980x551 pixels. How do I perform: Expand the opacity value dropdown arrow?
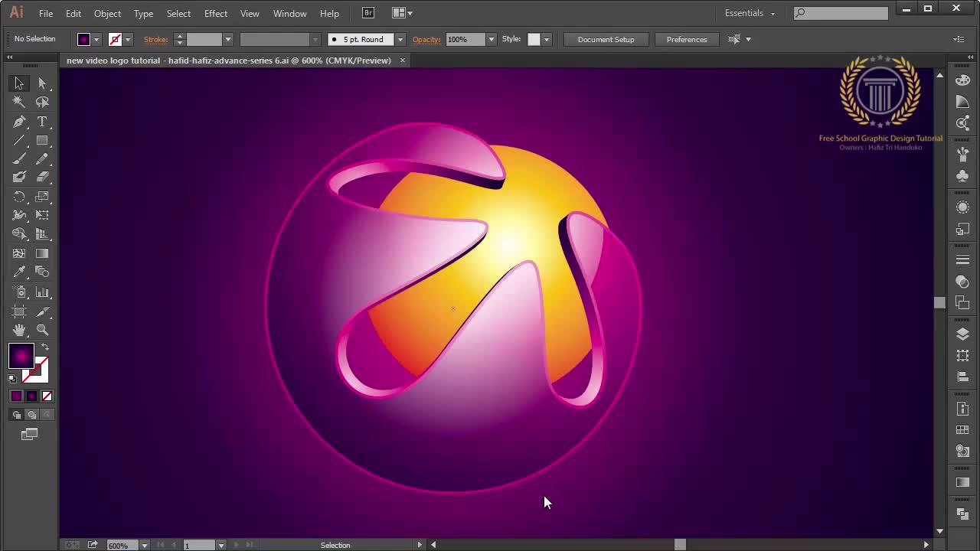491,40
